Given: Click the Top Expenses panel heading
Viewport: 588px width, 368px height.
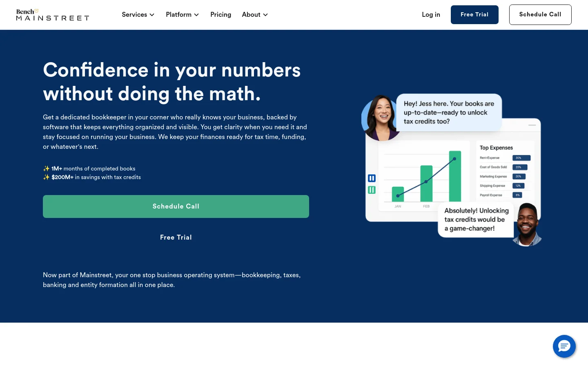Looking at the screenshot, I should 496,148.
